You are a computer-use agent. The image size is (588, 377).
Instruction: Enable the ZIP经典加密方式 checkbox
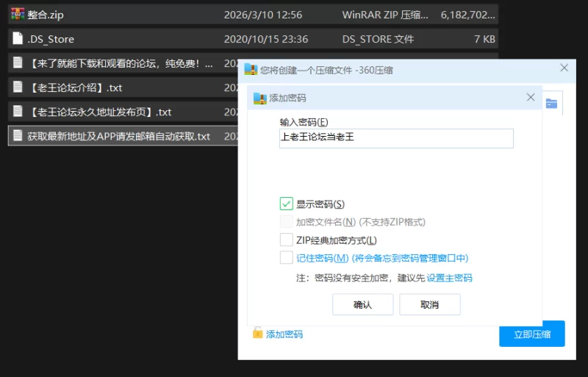287,240
